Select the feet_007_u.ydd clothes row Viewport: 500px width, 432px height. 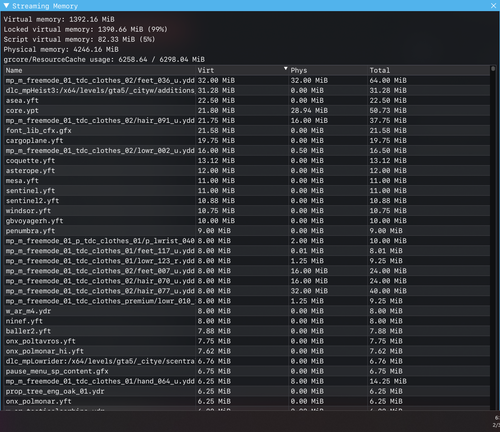[x=247, y=271]
